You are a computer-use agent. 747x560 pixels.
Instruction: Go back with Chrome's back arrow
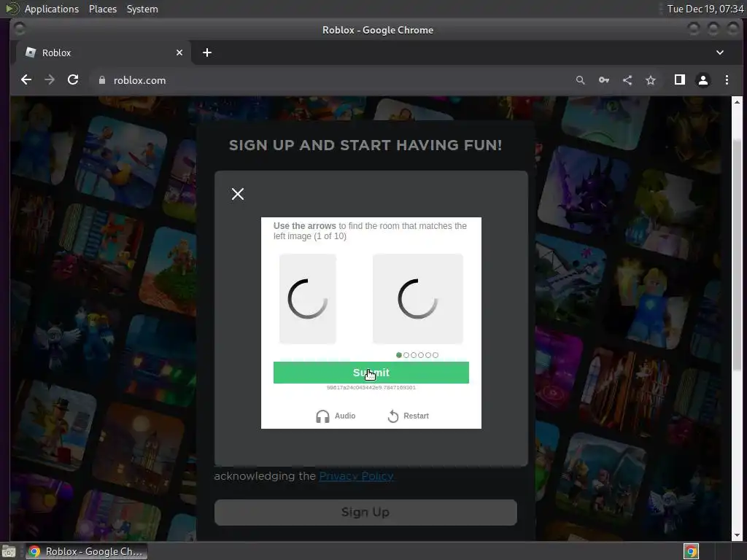click(x=26, y=80)
